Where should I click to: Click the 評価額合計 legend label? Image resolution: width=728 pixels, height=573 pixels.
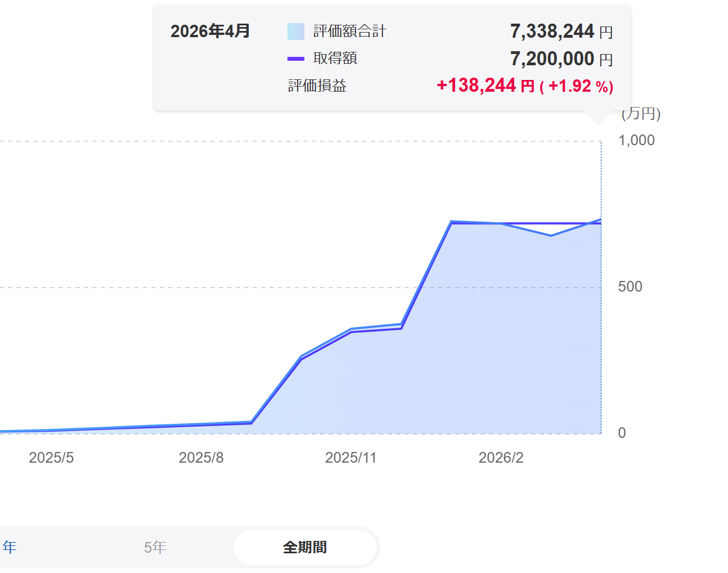pyautogui.click(x=349, y=32)
